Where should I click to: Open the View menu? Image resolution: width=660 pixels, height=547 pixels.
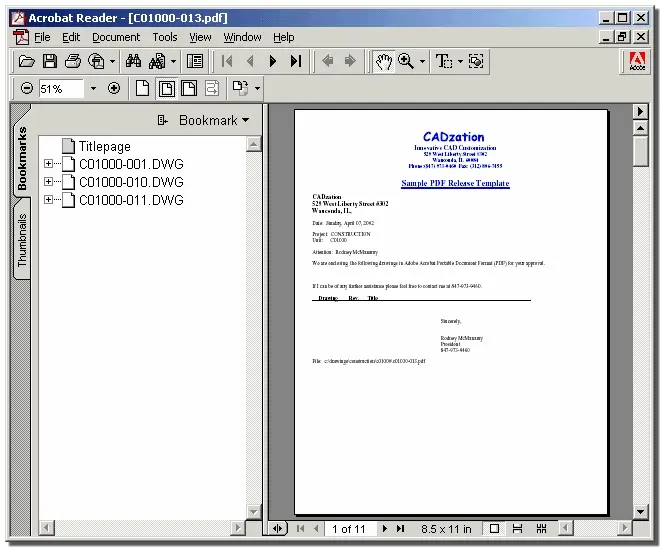[x=200, y=37]
